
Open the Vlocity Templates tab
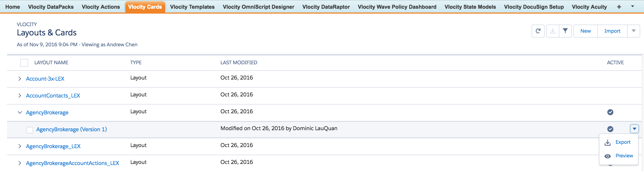(192, 7)
